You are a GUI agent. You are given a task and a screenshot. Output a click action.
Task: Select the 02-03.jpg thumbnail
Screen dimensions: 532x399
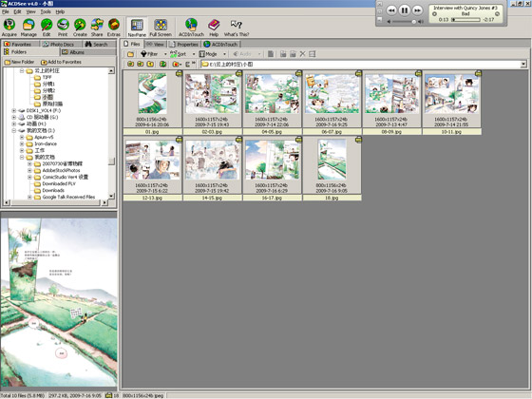(212, 103)
